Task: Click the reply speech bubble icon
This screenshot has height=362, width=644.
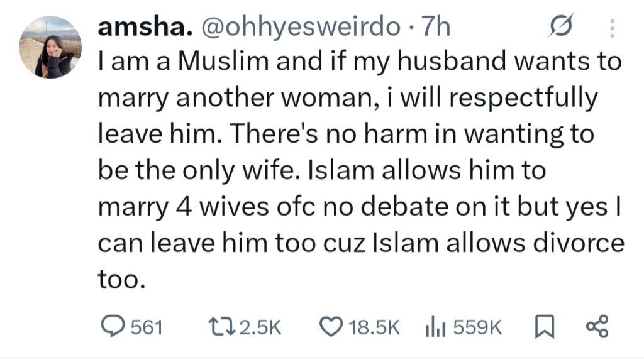Action: [x=114, y=326]
